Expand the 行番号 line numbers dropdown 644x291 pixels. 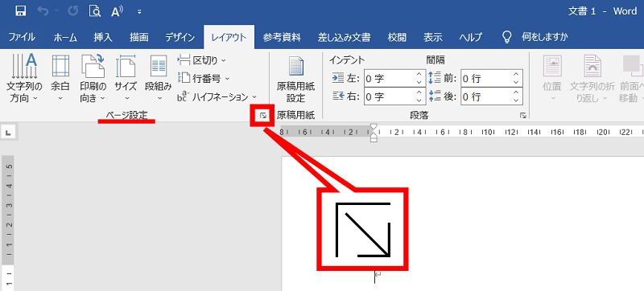[x=204, y=78]
